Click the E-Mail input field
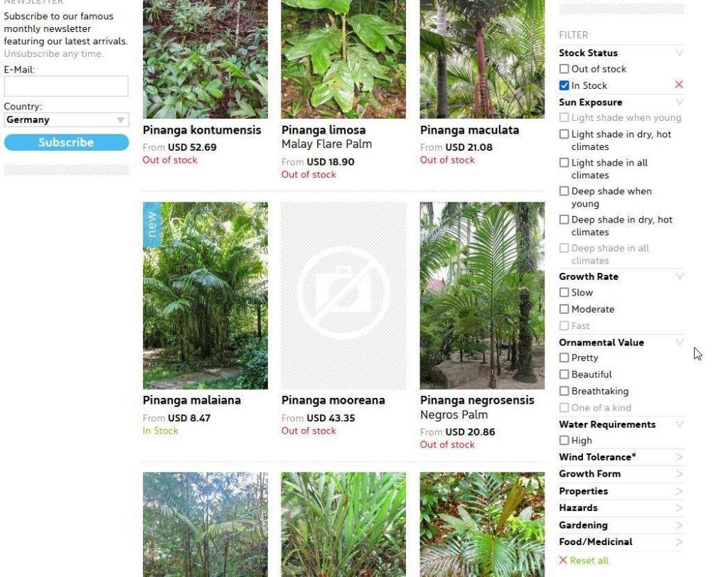Image resolution: width=728 pixels, height=577 pixels. coord(66,87)
